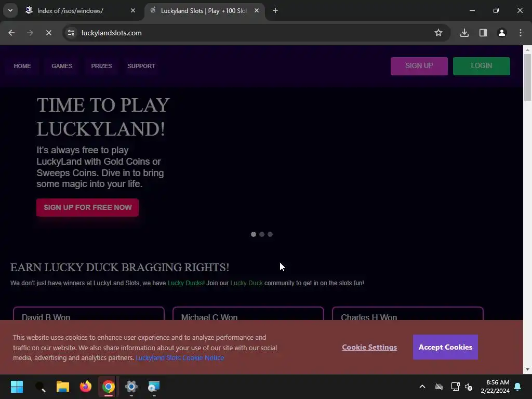Follow the Lucky Ducks! link
532x399 pixels.
tap(186, 283)
